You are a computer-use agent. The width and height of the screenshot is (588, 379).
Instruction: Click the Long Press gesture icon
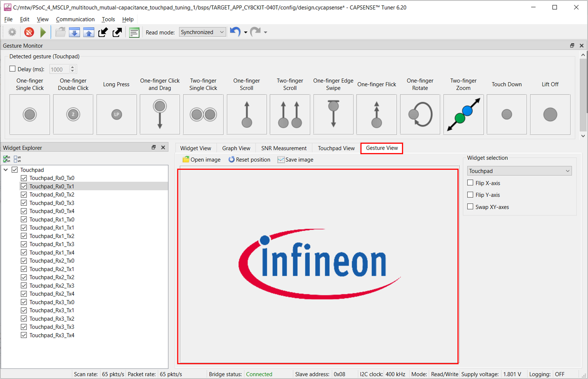coord(116,114)
